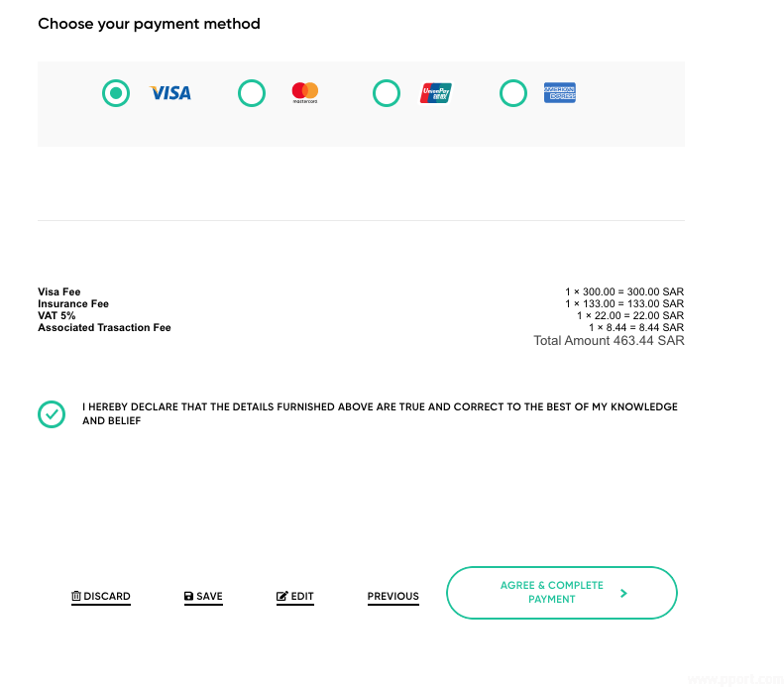
Task: Click the Discard link text
Action: [x=107, y=596]
